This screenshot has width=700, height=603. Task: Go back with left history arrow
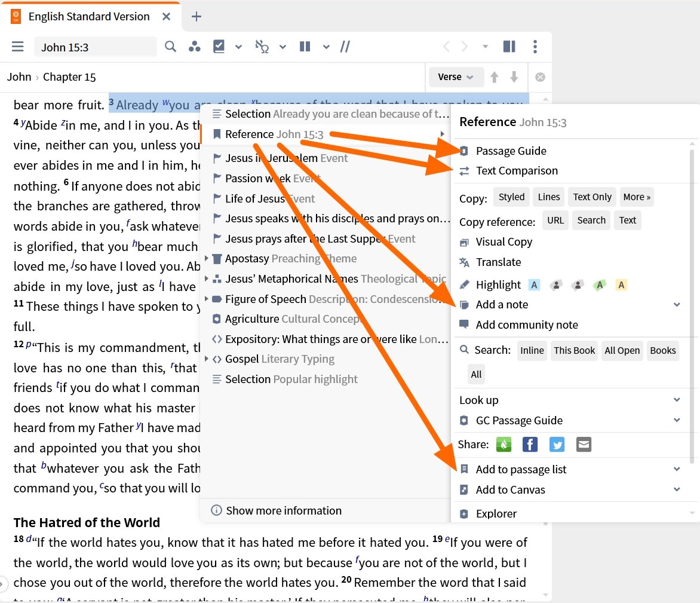click(446, 47)
